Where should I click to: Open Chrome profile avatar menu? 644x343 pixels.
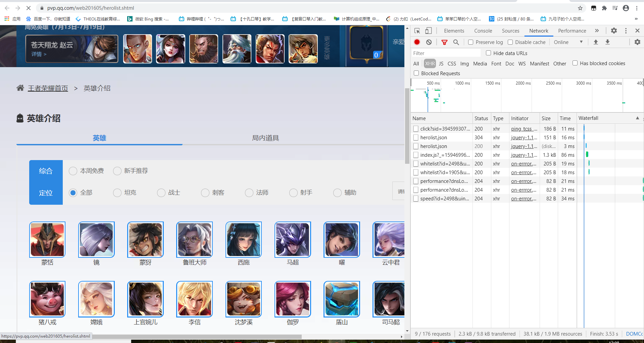[626, 8]
